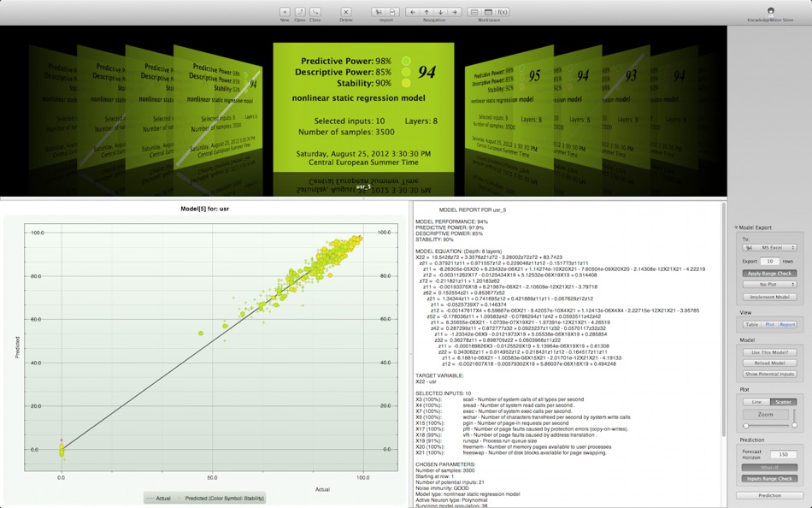
Task: Click Show Potential Inputs button
Action: pos(769,375)
